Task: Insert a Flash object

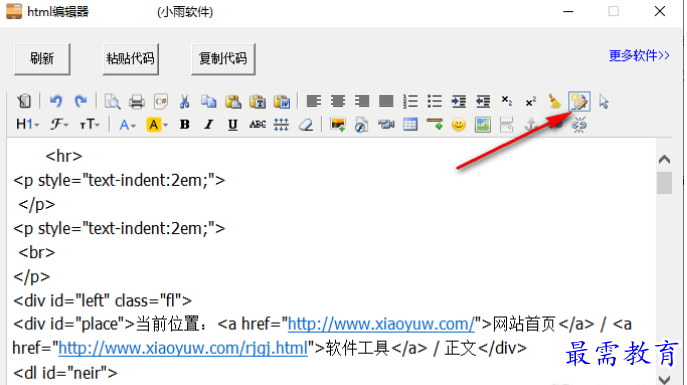Action: [361, 125]
